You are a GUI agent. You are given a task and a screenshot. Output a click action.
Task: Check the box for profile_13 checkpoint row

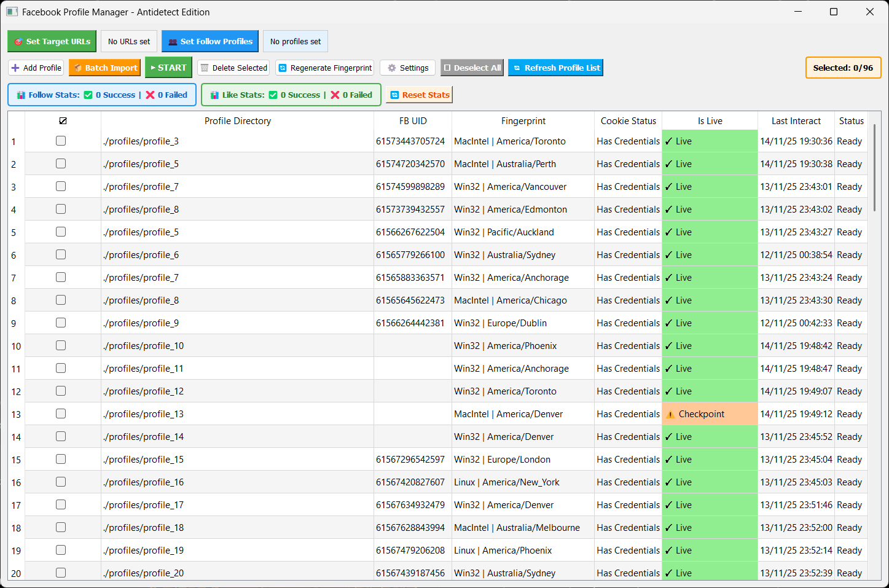click(x=61, y=414)
